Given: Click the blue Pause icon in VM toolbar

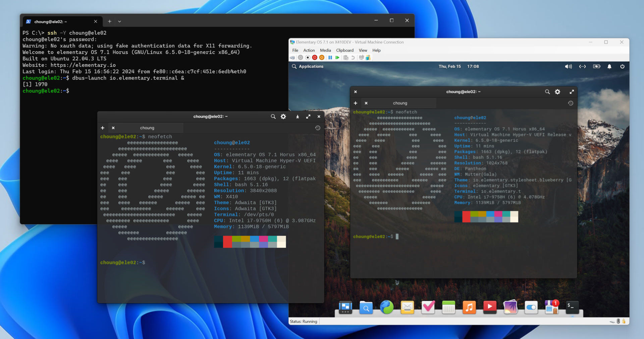Looking at the screenshot, I should 330,58.
